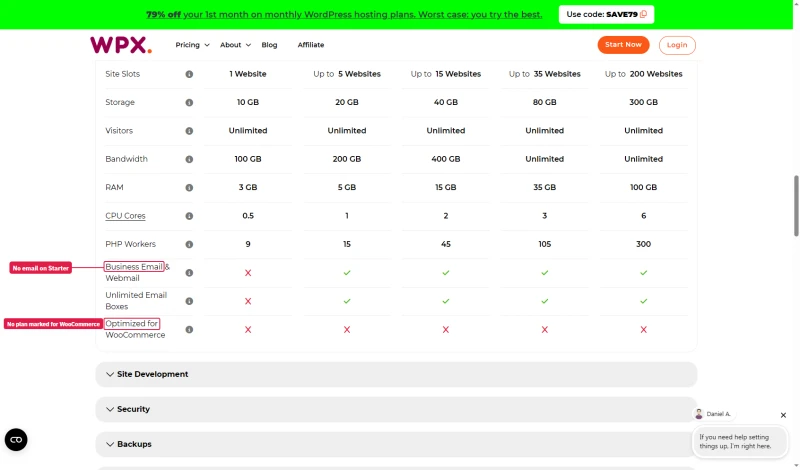Click the 'Unlimited Email Boxes' row label
The width and height of the screenshot is (800, 470).
pyautogui.click(x=136, y=301)
